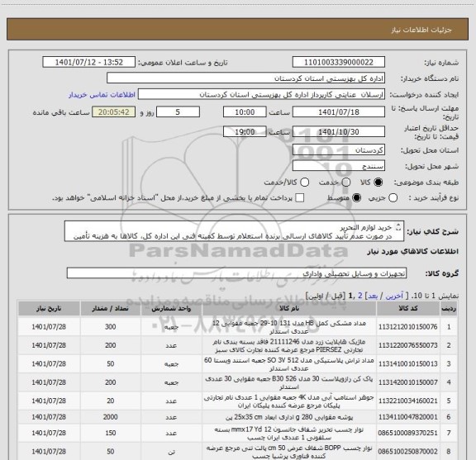Click product code 086510025087002
The image size is (476, 460).
pyautogui.click(x=407, y=452)
